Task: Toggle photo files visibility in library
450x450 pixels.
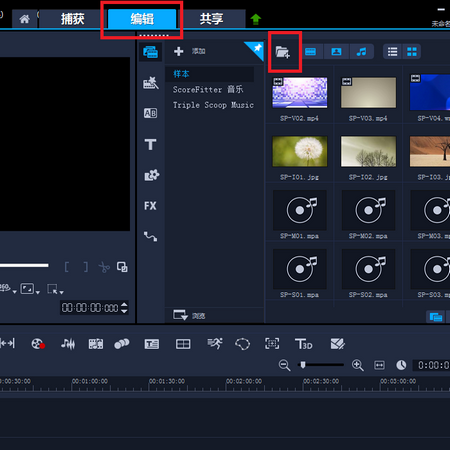Action: (336, 52)
